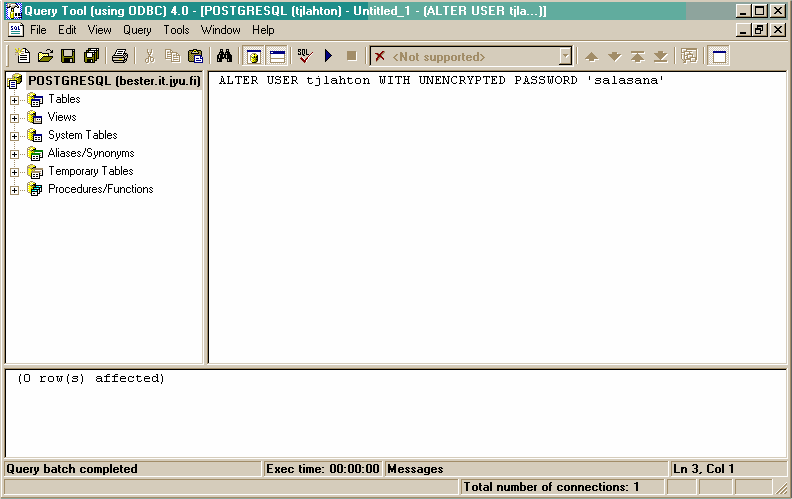
Task: Stop the running query
Action: [x=352, y=56]
